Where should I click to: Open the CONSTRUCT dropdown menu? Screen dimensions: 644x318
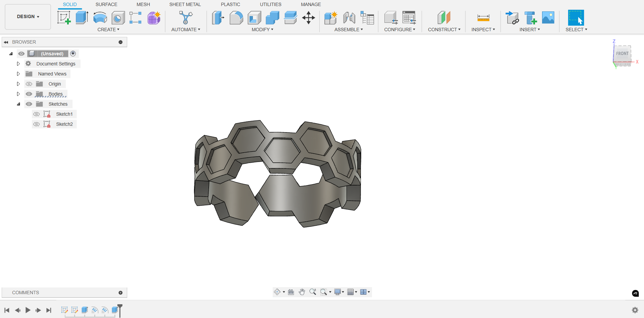point(444,30)
